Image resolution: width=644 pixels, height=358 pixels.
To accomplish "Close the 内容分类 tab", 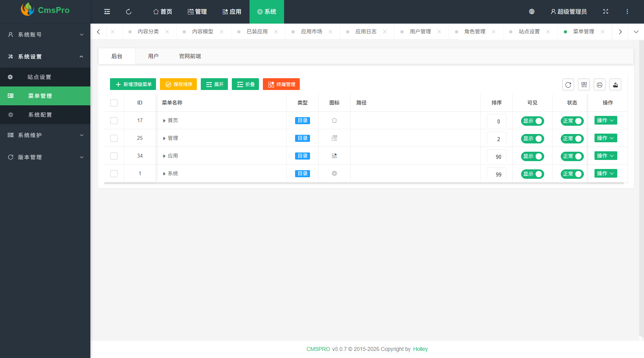I will pyautogui.click(x=167, y=32).
